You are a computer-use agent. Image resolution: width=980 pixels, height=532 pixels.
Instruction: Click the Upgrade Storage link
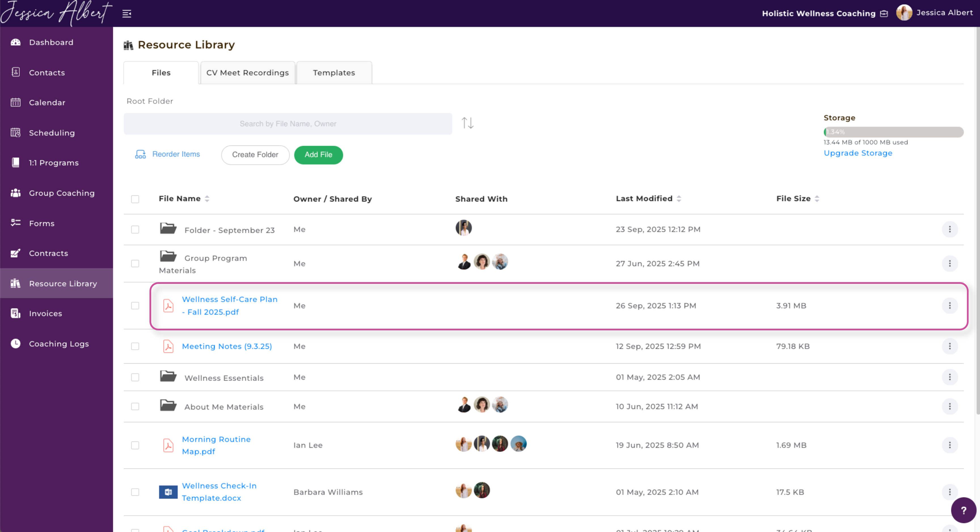tap(857, 153)
